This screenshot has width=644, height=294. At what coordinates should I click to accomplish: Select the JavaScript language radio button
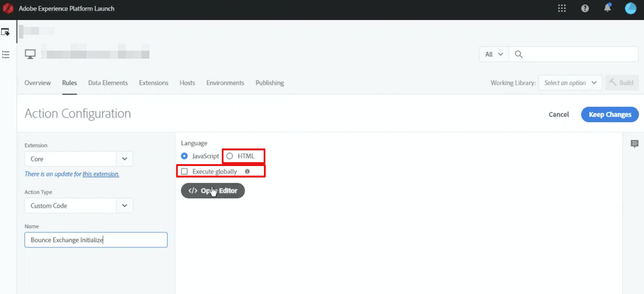[x=184, y=156]
